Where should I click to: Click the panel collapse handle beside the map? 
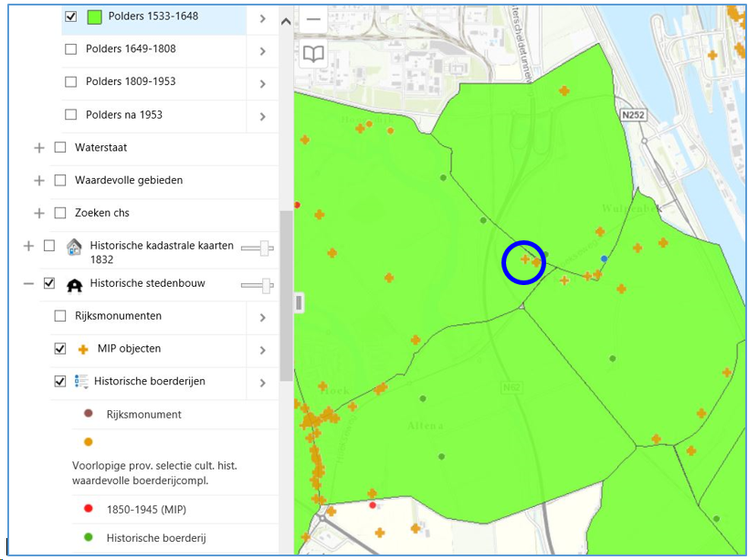pos(299,303)
